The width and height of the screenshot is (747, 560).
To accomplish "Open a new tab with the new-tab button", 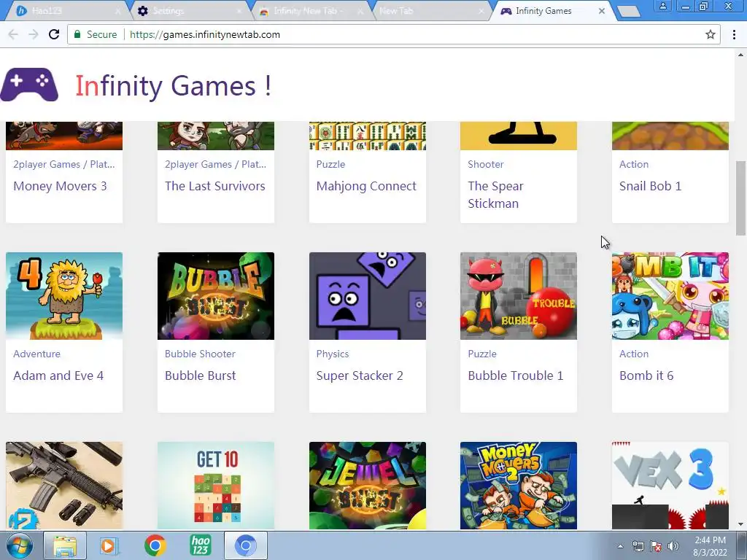I will [x=628, y=12].
